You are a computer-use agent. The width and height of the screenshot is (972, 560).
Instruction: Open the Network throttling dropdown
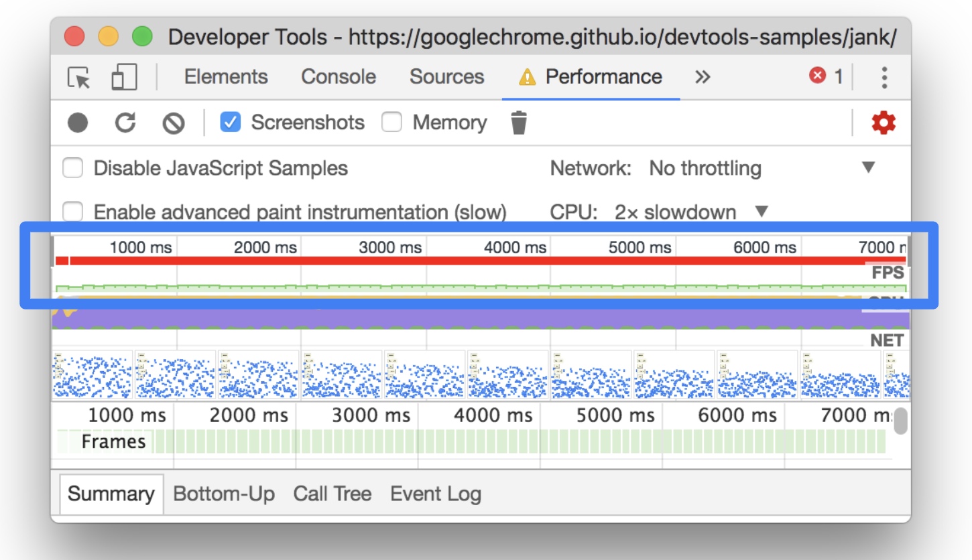(763, 167)
